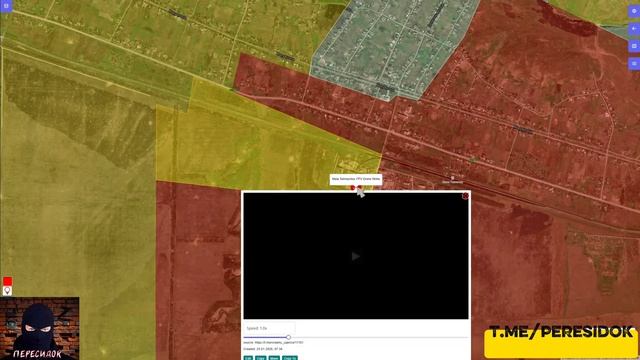This screenshot has width=640, height=360.
Task: Select the red color swatch at left
Action: tap(7, 281)
